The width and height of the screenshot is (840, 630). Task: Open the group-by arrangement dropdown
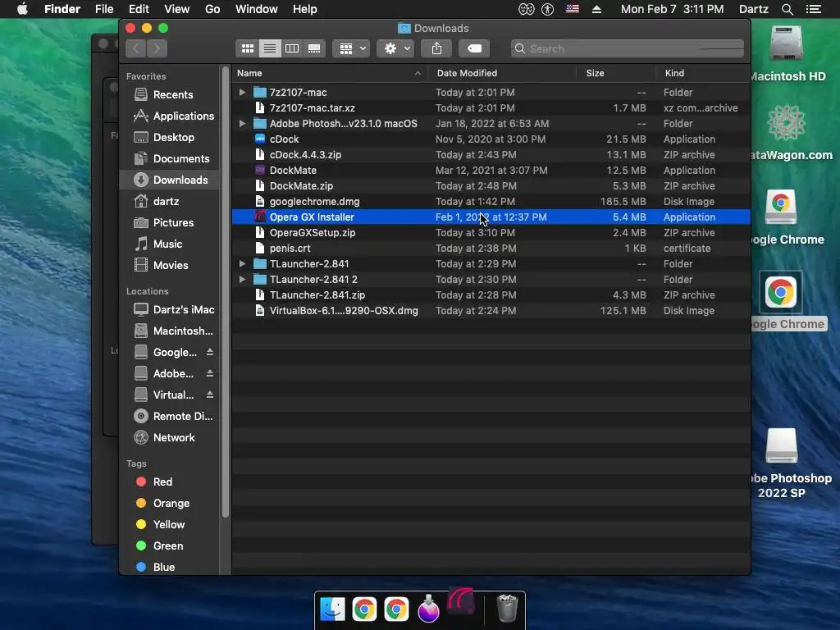351,48
